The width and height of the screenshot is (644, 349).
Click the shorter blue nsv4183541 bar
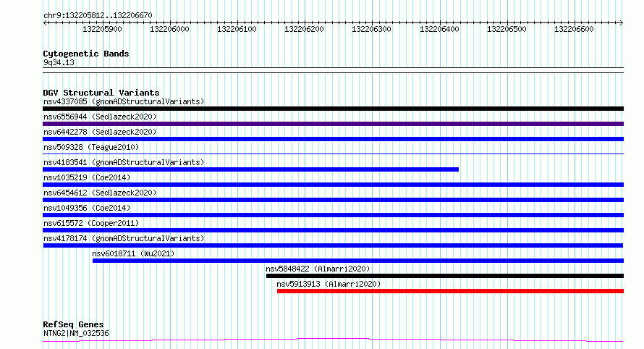pos(250,169)
